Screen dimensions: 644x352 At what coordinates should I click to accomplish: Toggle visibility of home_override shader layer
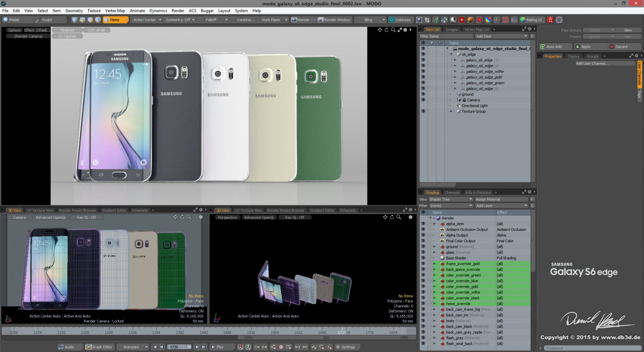(423, 303)
